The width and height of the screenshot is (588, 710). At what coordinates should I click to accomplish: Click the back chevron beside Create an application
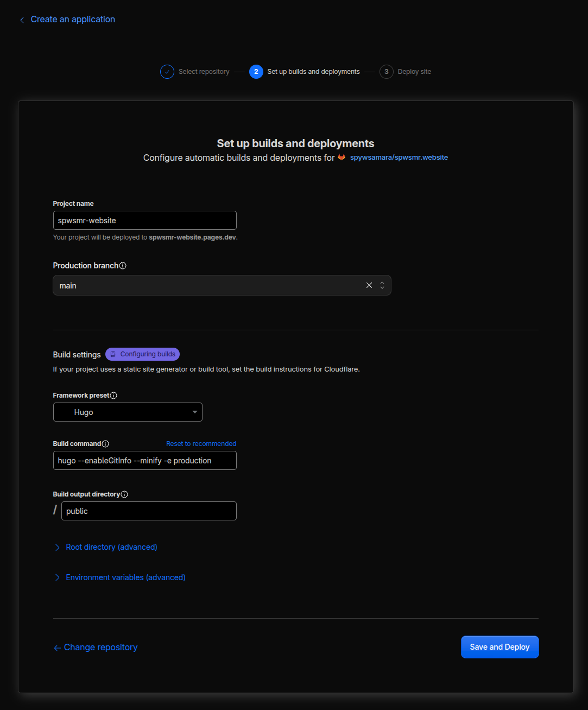pos(22,20)
